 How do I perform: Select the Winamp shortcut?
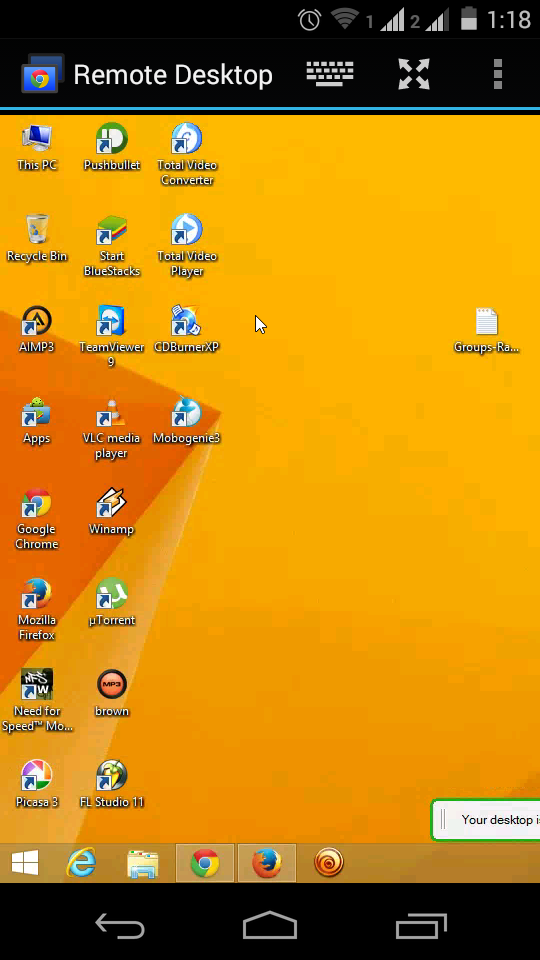(111, 512)
